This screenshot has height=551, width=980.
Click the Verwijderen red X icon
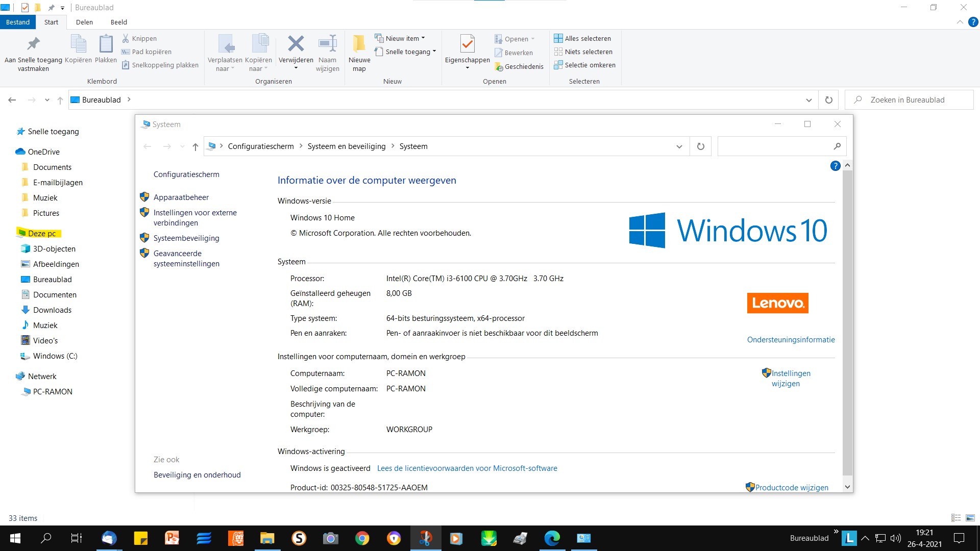point(296,44)
